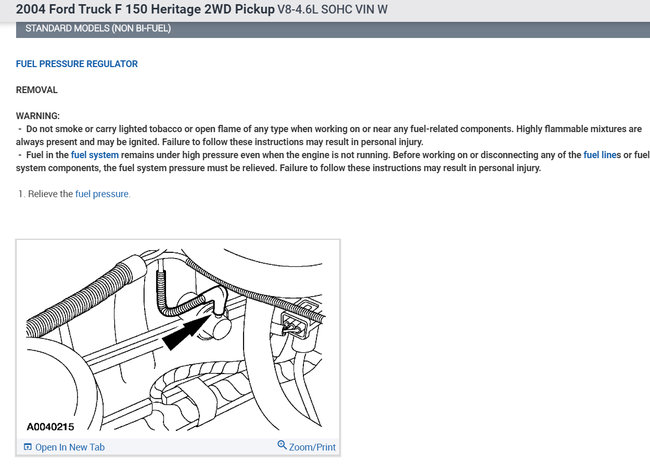Viewport: 650px width, 476px height.
Task: Select the 'STANDARD MODELS (NON BI-FUEL)' header bar
Action: [x=333, y=29]
